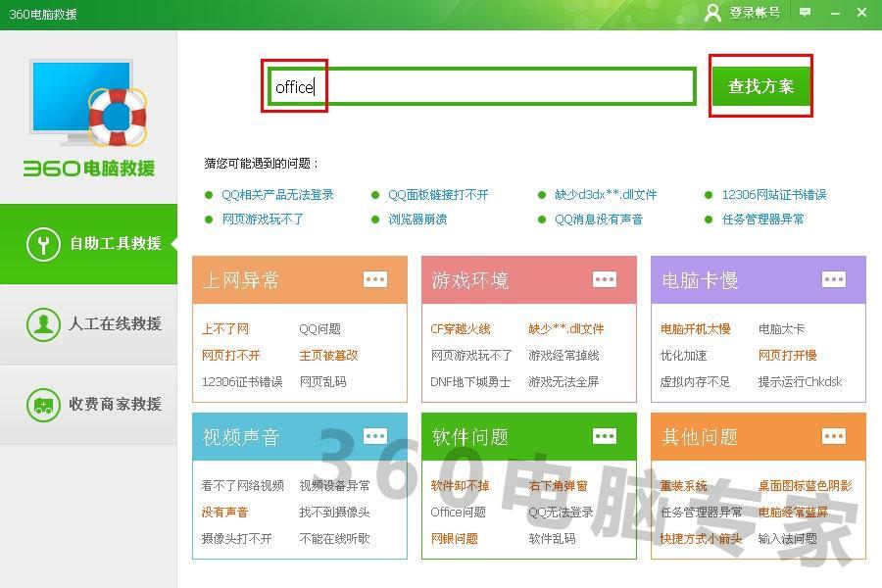The width and height of the screenshot is (882, 588).
Task: Select 提示运行Chkdsk item
Action: 800,381
